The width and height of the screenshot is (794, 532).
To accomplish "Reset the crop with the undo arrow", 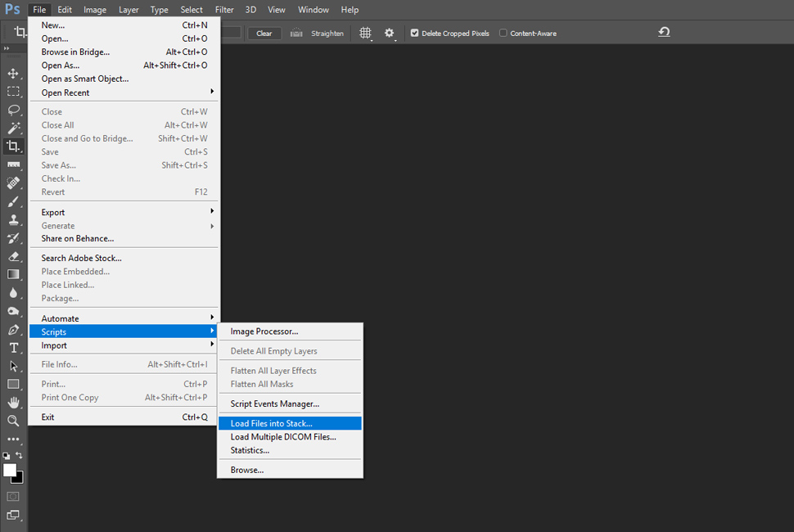I will [664, 33].
